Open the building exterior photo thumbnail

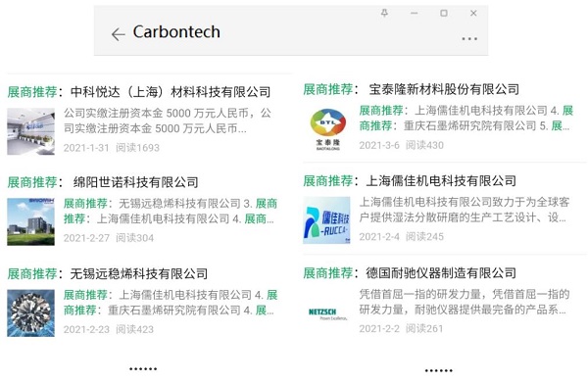[x=30, y=222]
